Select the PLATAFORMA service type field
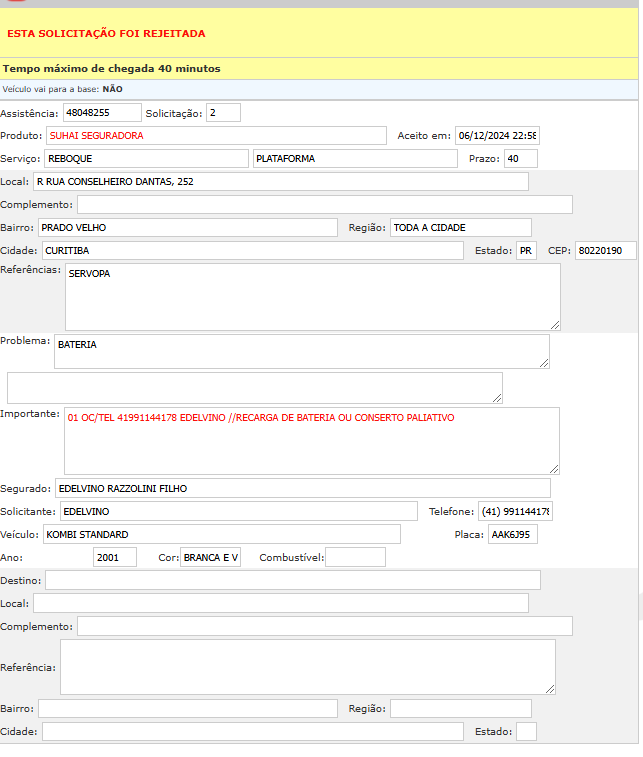Viewport: 643px width, 757px height. pos(354,158)
